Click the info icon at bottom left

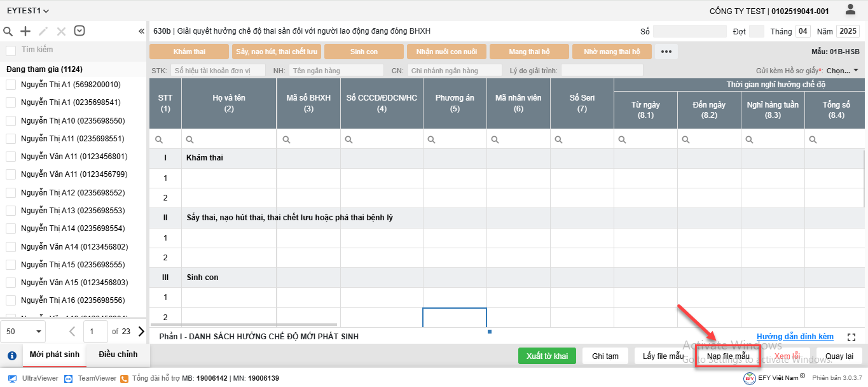click(x=11, y=356)
